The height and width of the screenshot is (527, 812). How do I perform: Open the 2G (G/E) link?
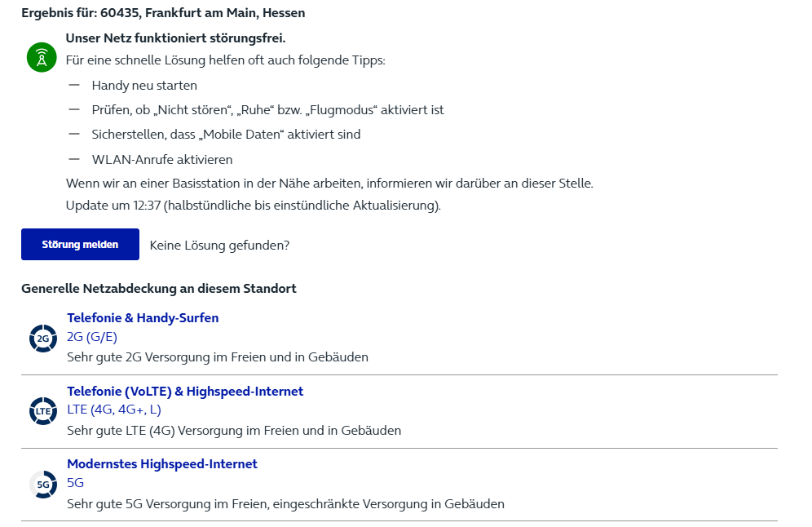point(91,337)
